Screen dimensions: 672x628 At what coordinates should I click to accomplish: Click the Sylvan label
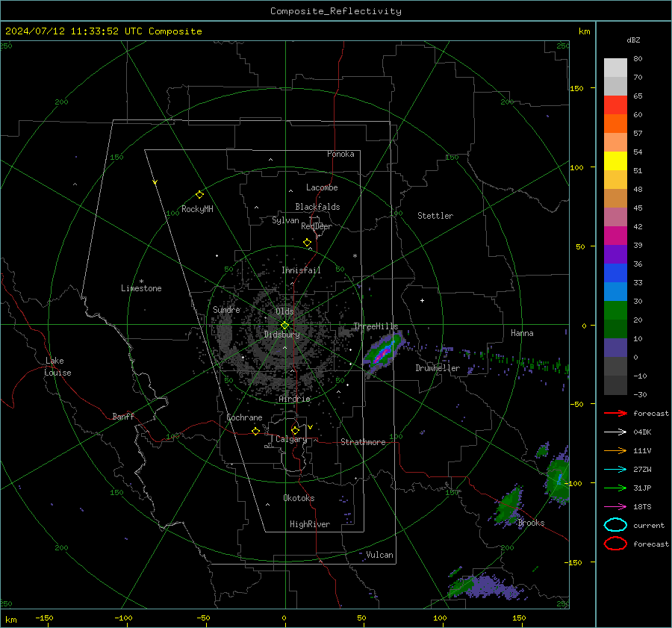pos(285,220)
